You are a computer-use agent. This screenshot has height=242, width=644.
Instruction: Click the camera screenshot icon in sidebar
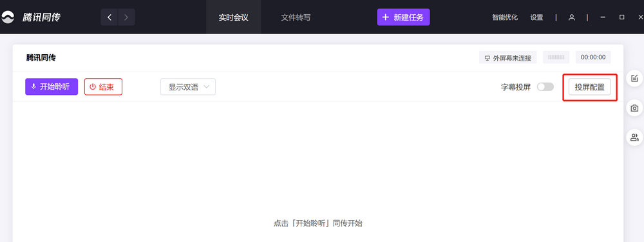634,108
